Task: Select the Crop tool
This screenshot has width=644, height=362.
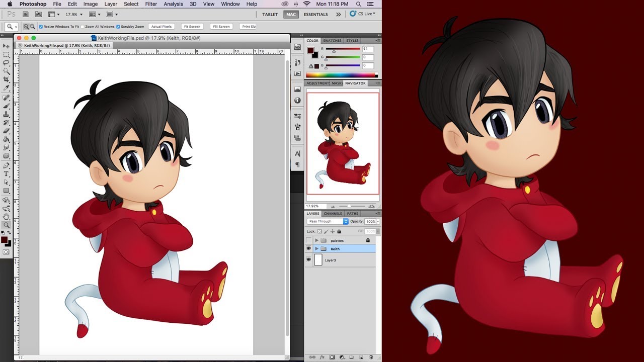Action: (7, 80)
